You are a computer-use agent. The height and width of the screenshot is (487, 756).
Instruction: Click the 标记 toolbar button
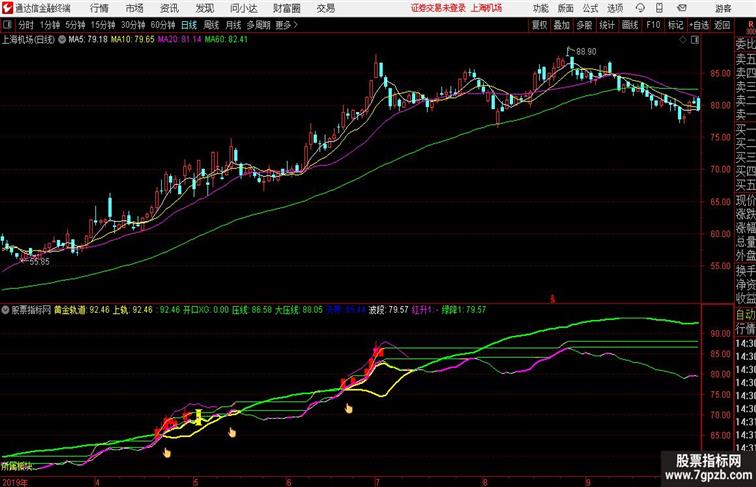(x=675, y=25)
